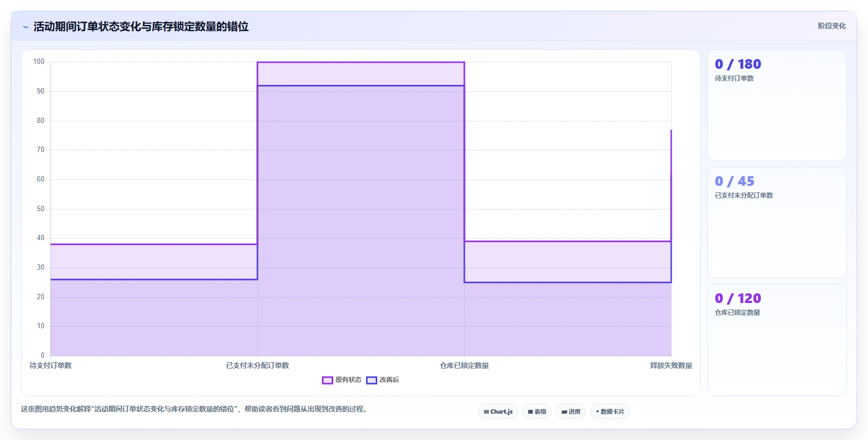Click the y-axis tick label 0
The image size is (868, 440).
click(x=42, y=356)
